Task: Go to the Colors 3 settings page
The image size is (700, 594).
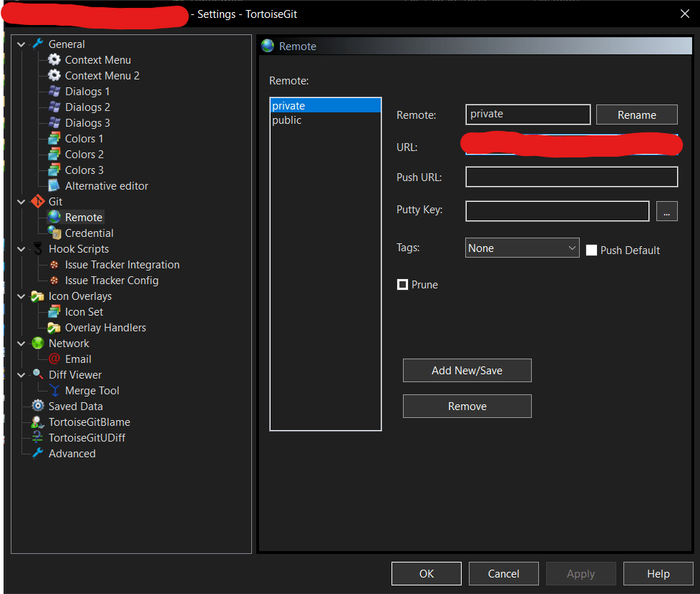Action: click(84, 170)
